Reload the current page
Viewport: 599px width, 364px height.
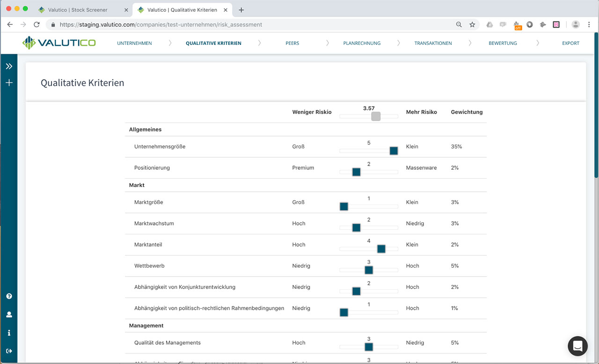(x=37, y=24)
